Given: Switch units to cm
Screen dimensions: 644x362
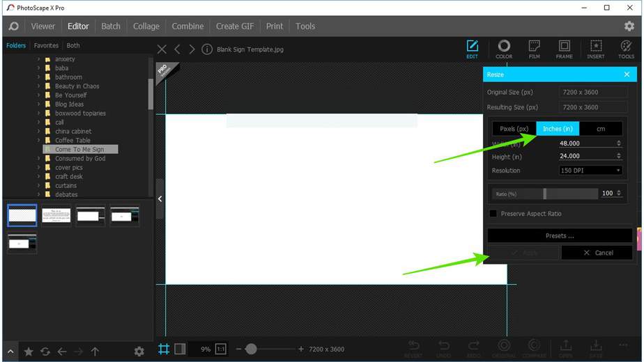Looking at the screenshot, I should [600, 129].
